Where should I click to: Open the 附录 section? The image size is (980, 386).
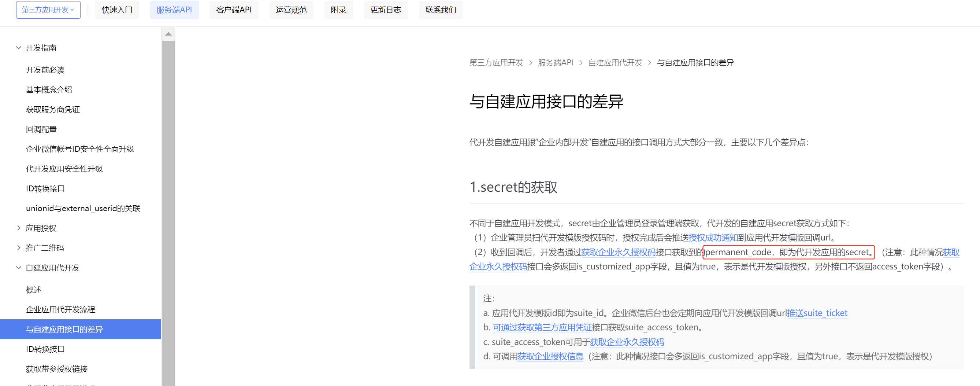pyautogui.click(x=338, y=10)
